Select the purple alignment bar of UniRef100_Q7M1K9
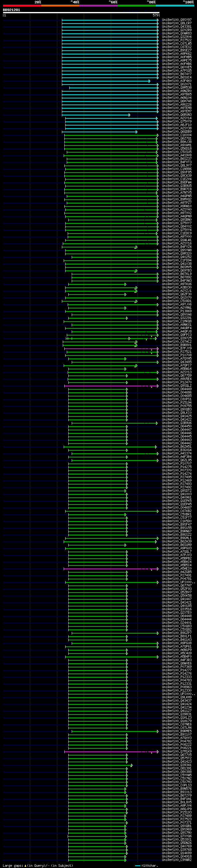The width and height of the screenshot is (197, 868). pos(111,752)
